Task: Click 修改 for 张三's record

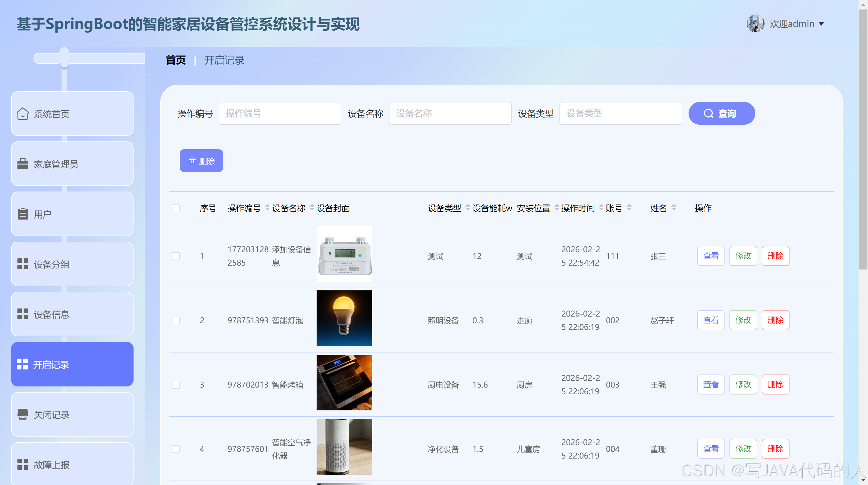Action: [743, 256]
